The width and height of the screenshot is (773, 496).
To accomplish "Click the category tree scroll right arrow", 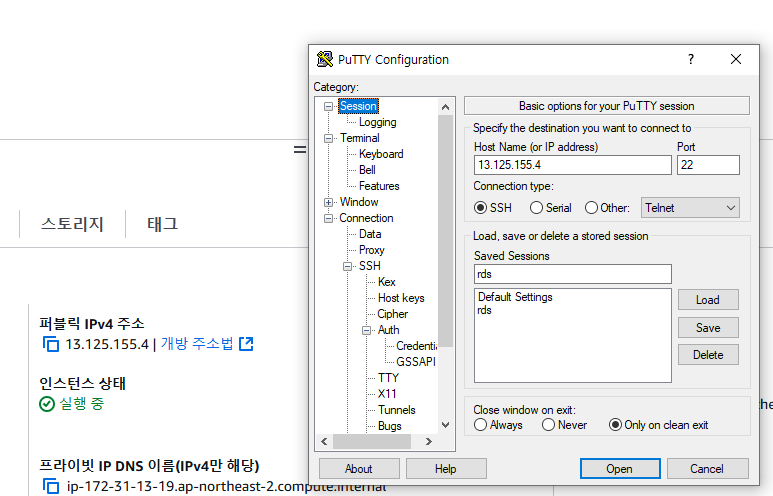I will point(428,441).
